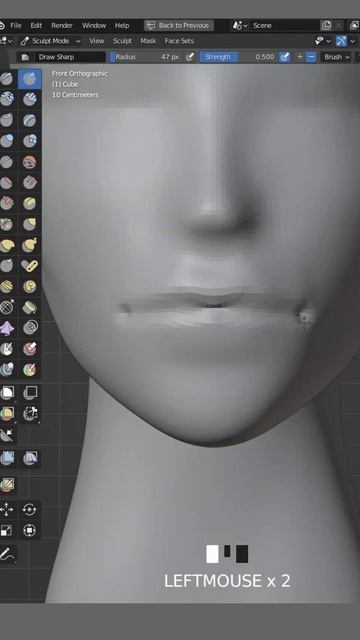Select the Clay brush tool
Image resolution: width=360 pixels, height=640 pixels.
(x=6, y=99)
